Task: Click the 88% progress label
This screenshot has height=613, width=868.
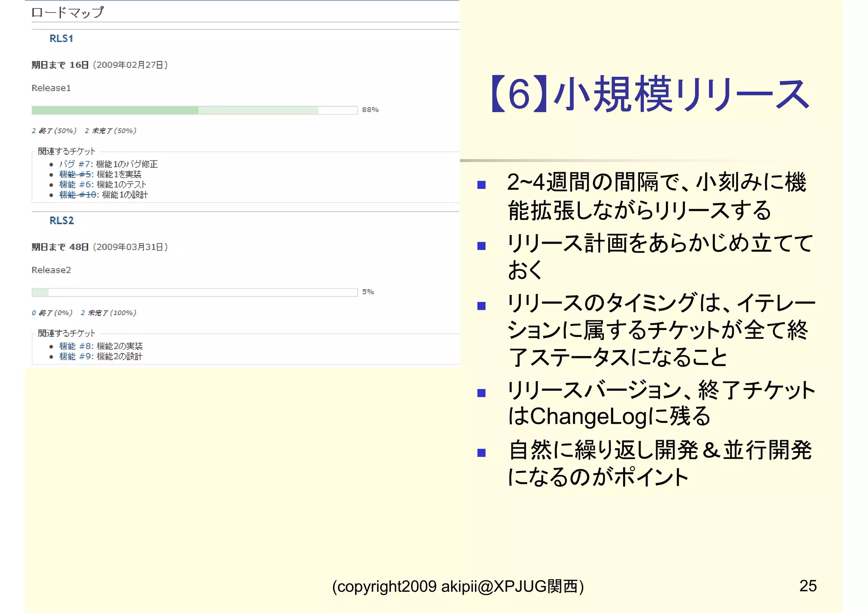Action: (370, 110)
